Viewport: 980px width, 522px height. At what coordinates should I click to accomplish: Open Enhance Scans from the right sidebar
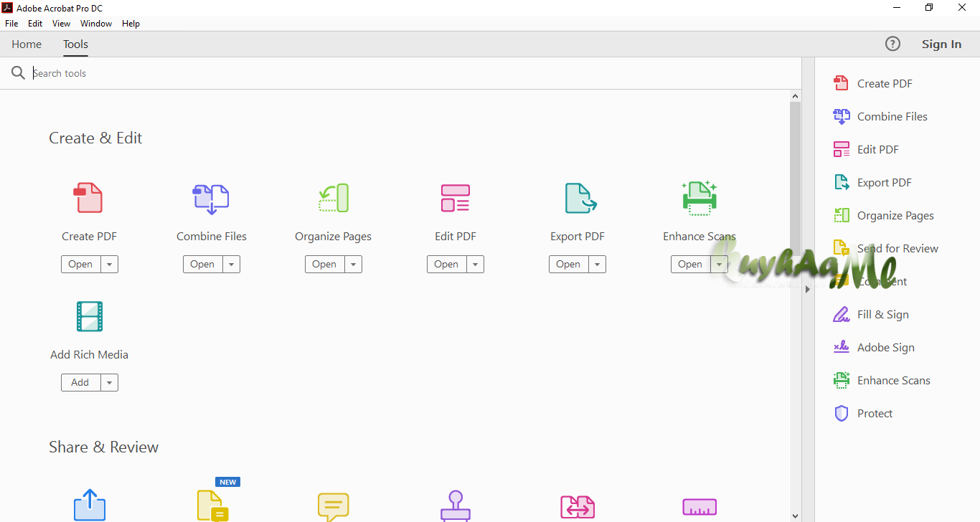[x=882, y=380]
